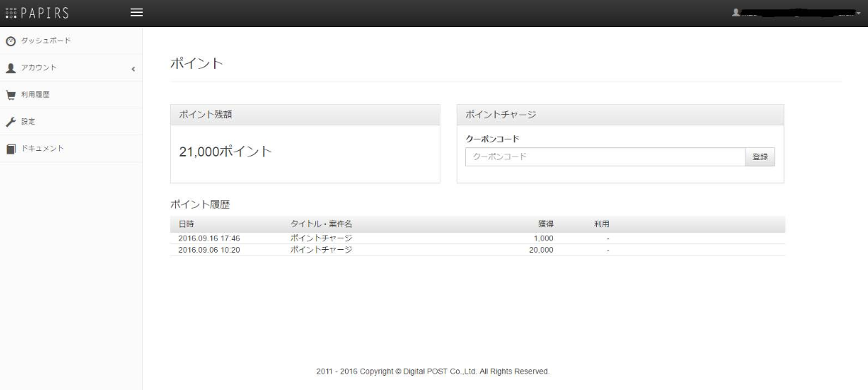Click the user avatar icon in top bar
The image size is (868, 390).
tap(736, 13)
